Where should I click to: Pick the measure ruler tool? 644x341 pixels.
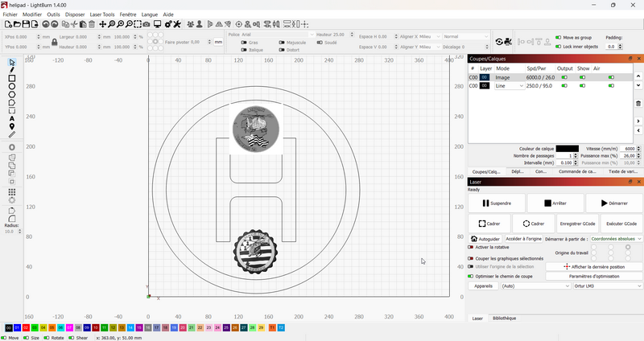tap(12, 135)
